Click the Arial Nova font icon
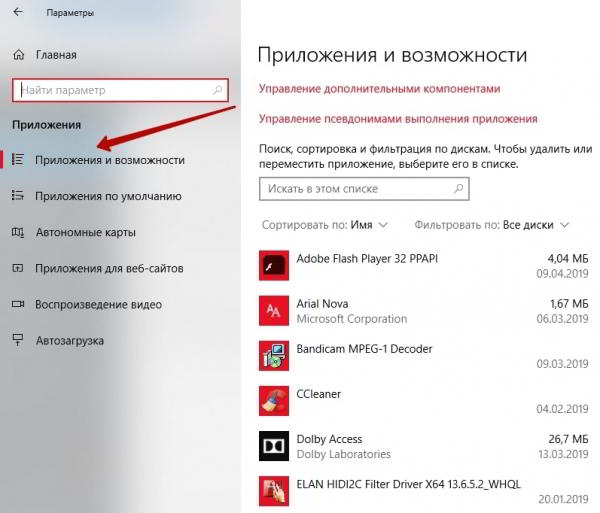Screen dimensions: 600x513 click(x=274, y=311)
